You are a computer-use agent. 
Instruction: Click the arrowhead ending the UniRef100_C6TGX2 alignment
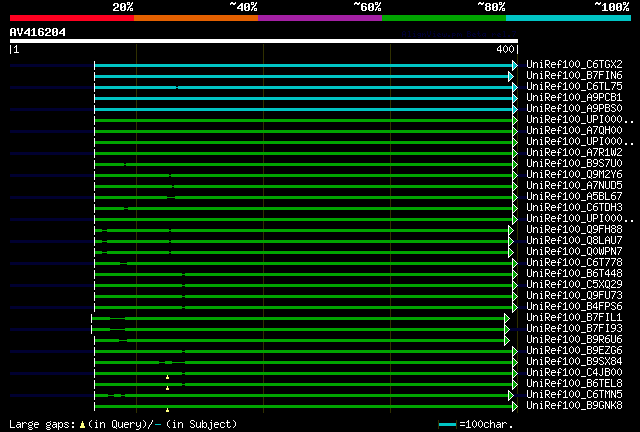click(x=515, y=65)
